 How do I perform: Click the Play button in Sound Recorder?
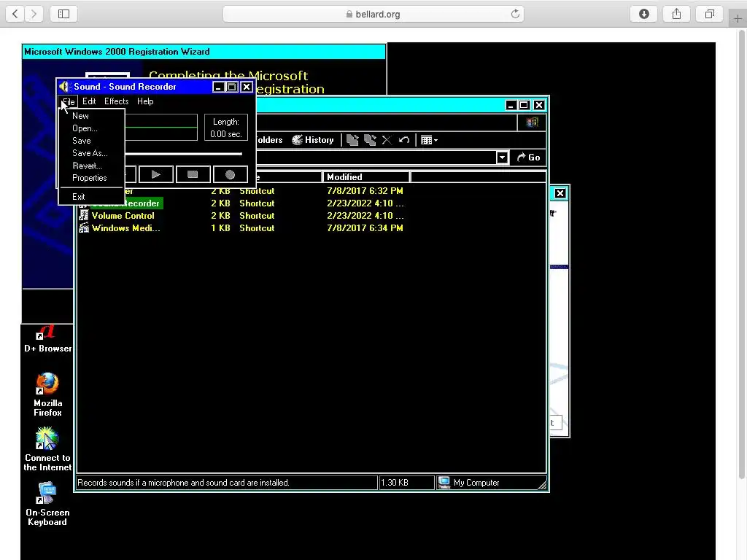(x=156, y=174)
